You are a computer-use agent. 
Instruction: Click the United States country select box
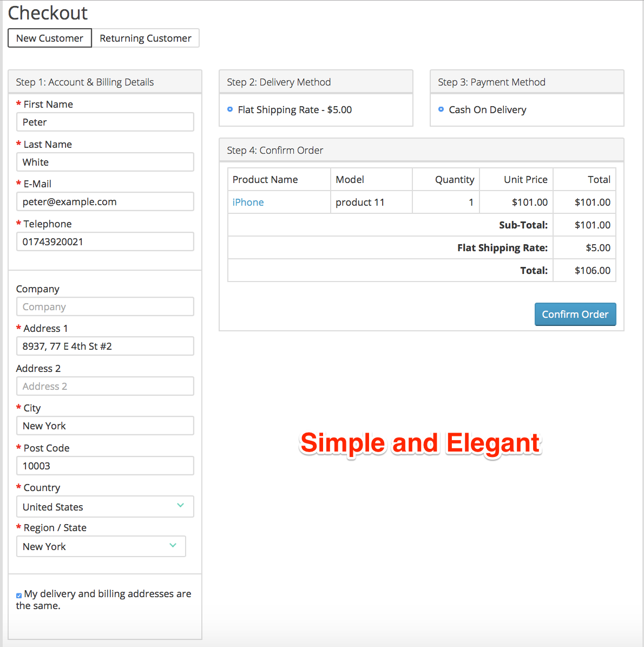coord(105,507)
